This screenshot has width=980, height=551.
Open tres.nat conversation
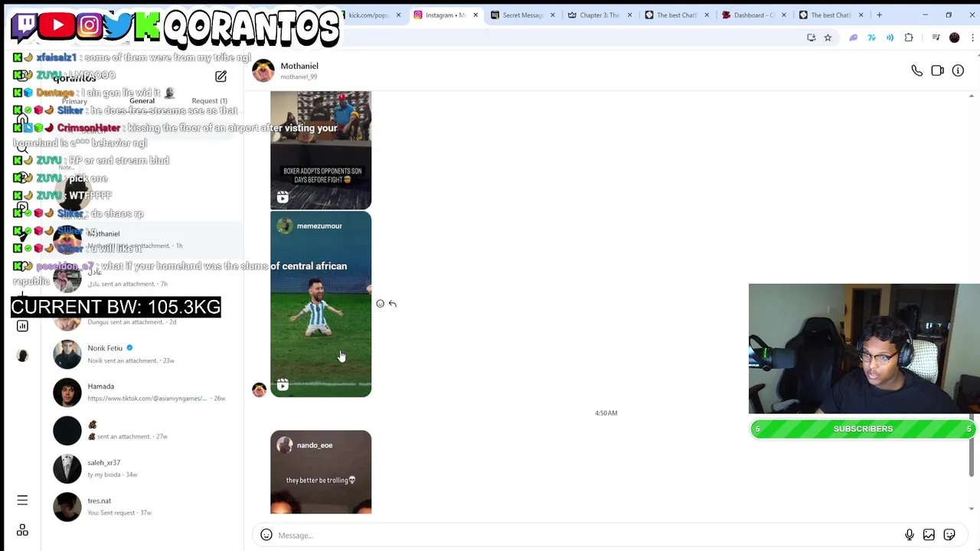pos(143,507)
